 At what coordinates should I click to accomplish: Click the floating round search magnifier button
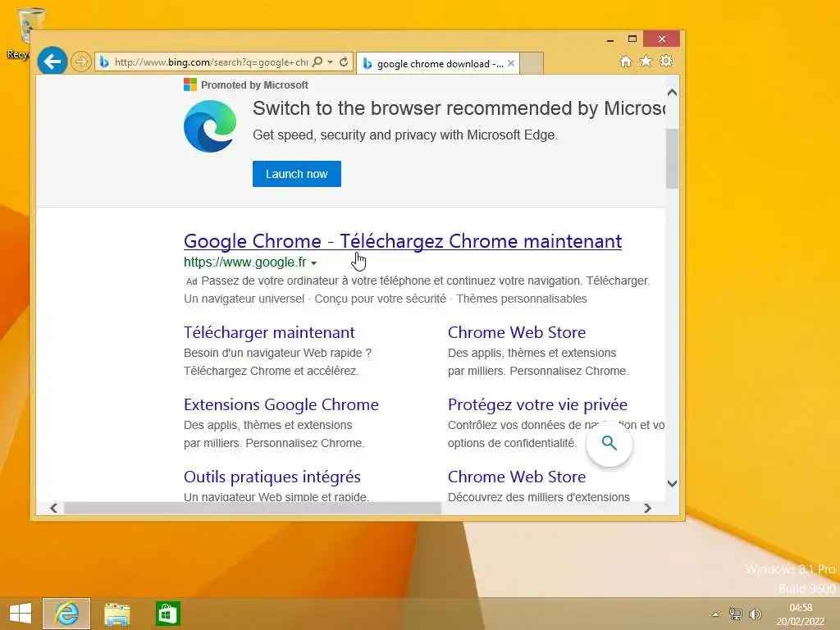(609, 443)
